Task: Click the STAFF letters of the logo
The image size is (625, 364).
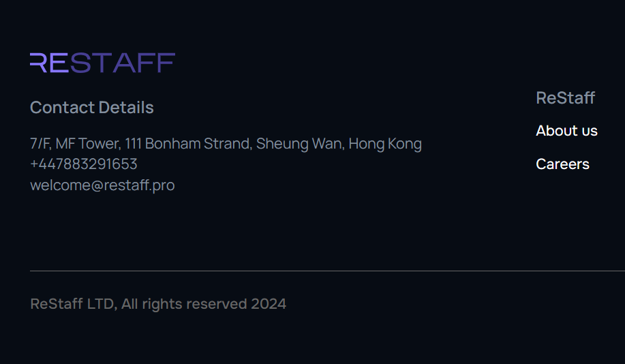Action: (x=123, y=63)
